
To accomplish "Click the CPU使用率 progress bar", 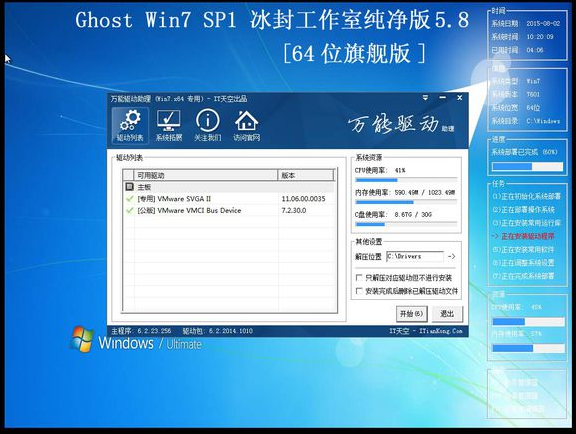I will (x=406, y=180).
